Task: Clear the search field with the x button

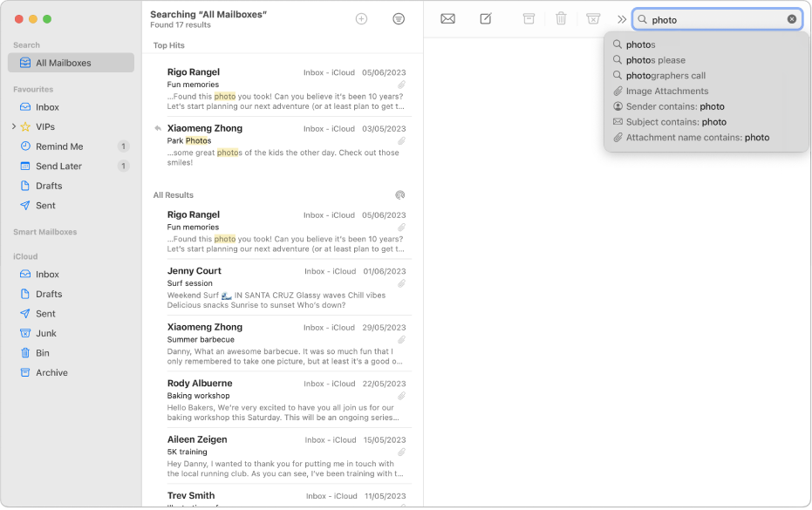Action: 792,18
